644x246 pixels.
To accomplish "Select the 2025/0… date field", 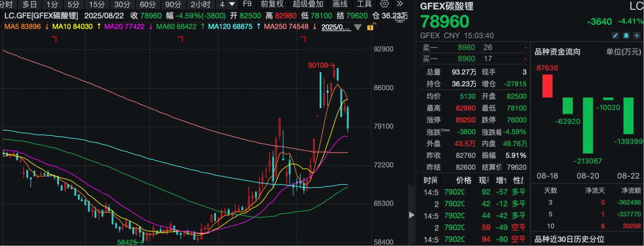I will tap(336, 27).
